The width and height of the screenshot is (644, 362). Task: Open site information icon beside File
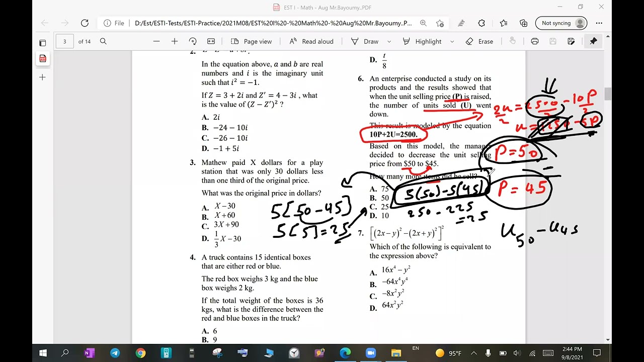point(107,23)
